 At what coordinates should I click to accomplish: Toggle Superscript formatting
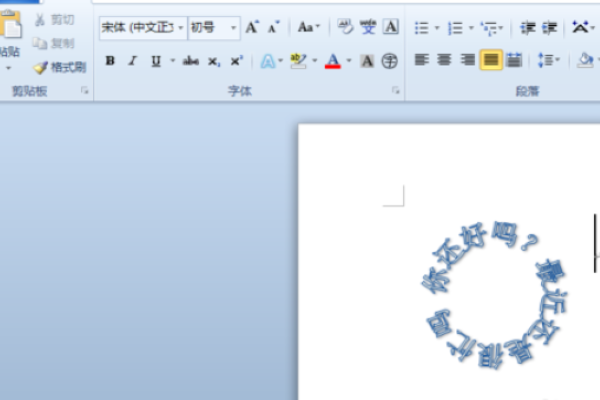(236, 61)
